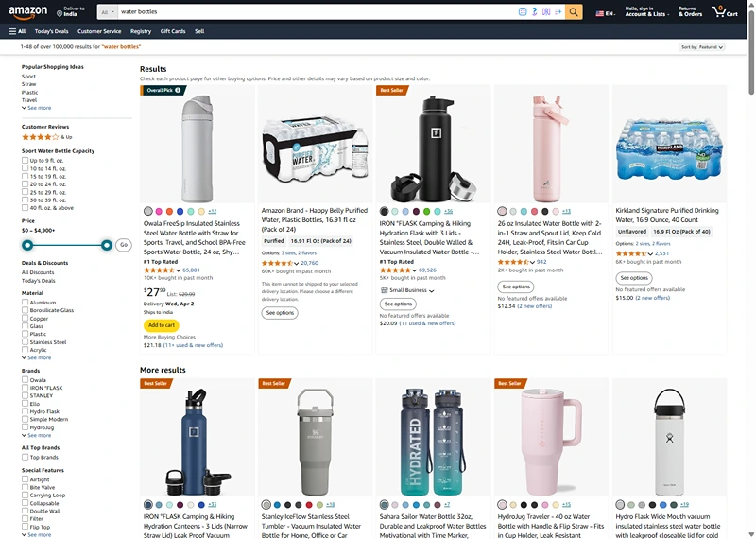Enable the 20 to 24 fl. oz. filter
This screenshot has height=539, width=756.
click(26, 183)
